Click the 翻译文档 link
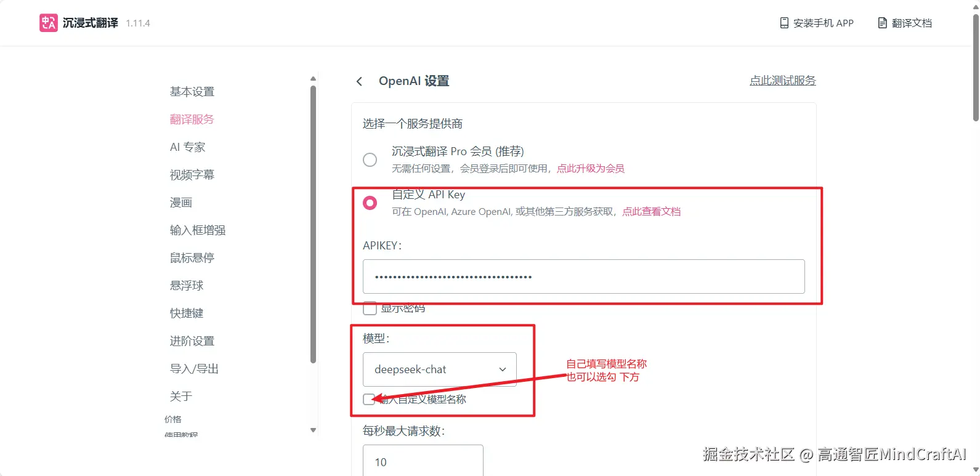The height and width of the screenshot is (476, 980). 905,23
